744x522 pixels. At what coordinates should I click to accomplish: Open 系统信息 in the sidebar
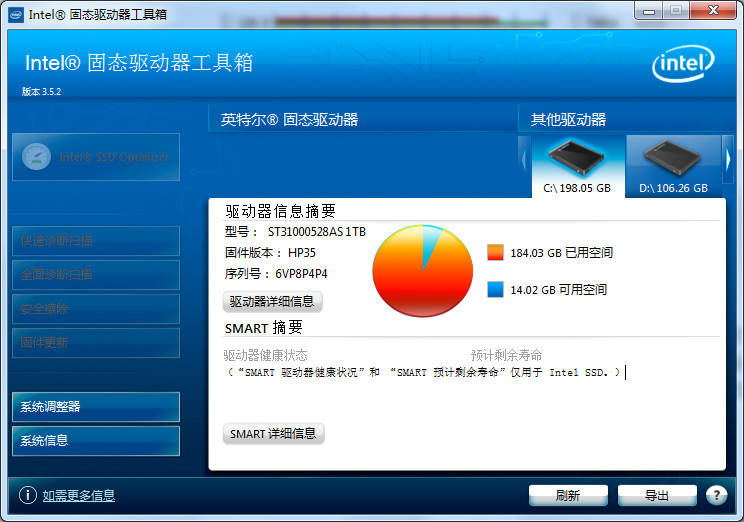[96, 440]
